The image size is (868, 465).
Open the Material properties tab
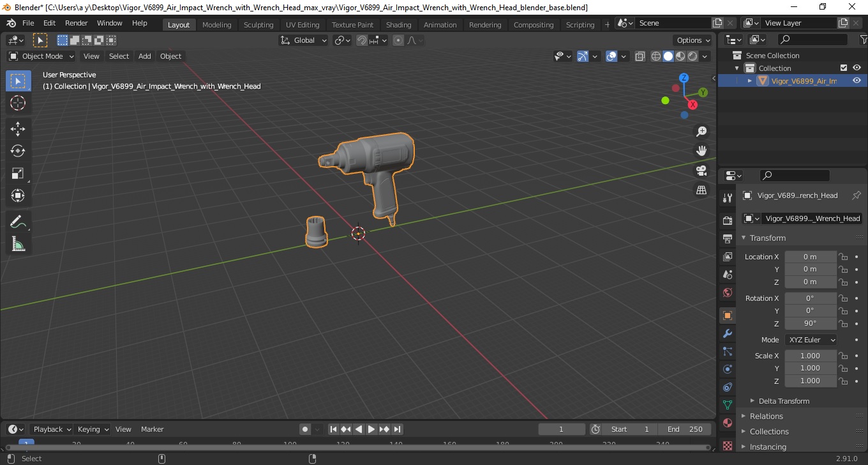tap(727, 423)
